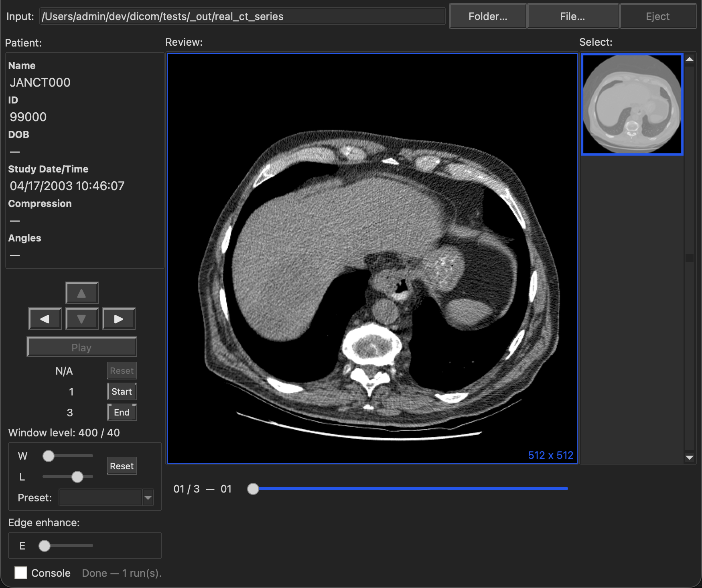Image resolution: width=702 pixels, height=588 pixels.
Task: Click the right arrow next-frame button
Action: click(x=119, y=319)
